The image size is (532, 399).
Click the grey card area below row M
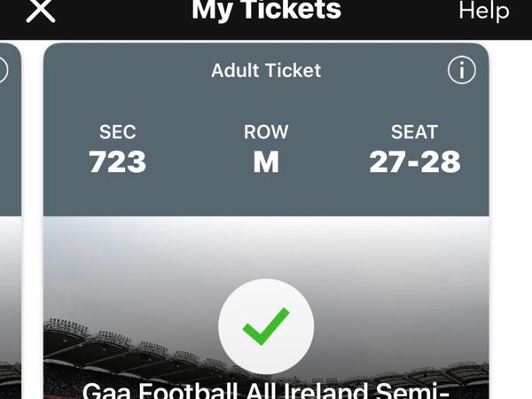point(266,195)
